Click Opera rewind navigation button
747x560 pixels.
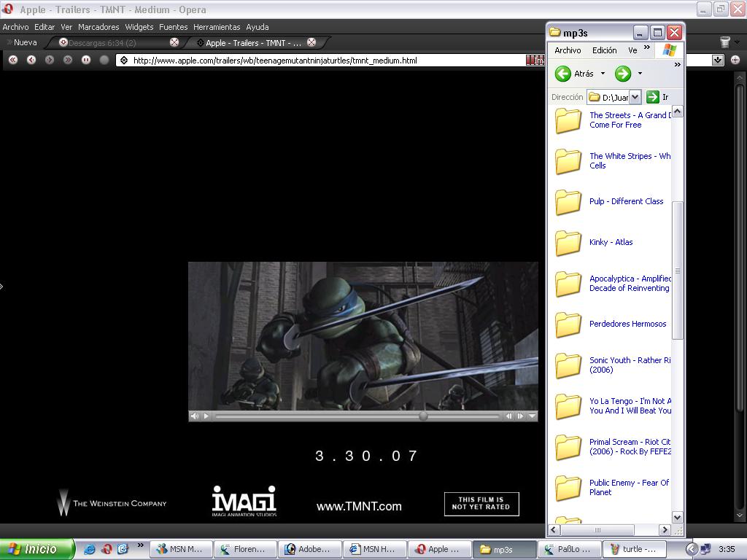click(13, 60)
